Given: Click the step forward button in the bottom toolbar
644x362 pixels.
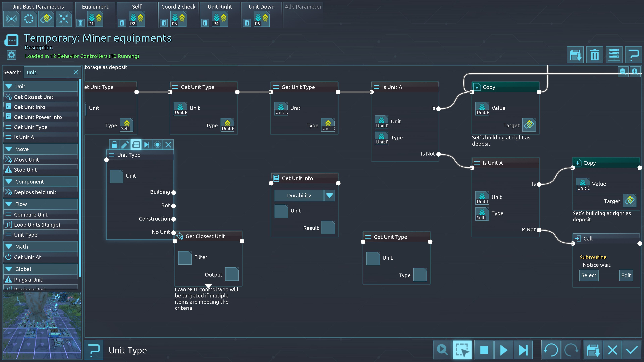Looking at the screenshot, I should click(x=523, y=350).
